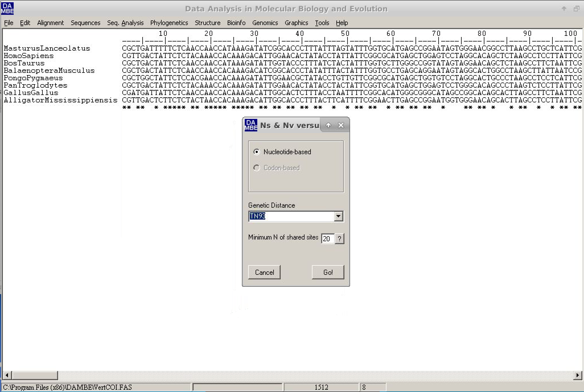Click the main window restore icon

click(576, 9)
